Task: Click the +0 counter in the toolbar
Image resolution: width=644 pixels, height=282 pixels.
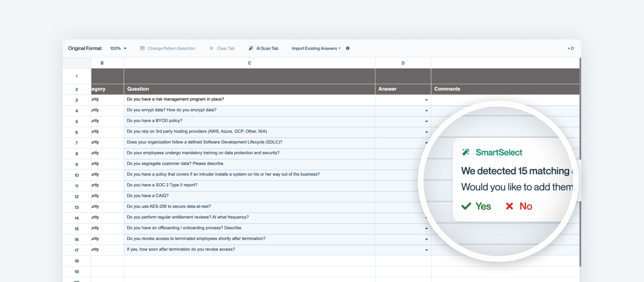Action: (x=571, y=48)
